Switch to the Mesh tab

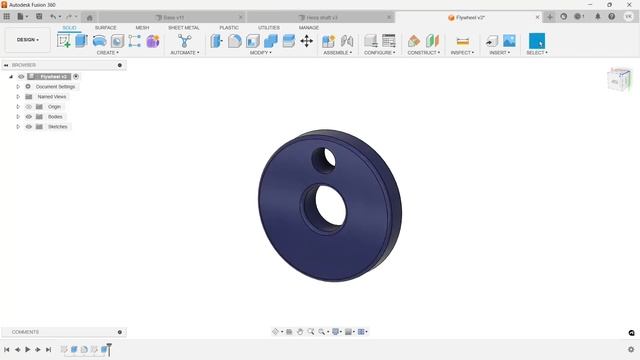pyautogui.click(x=142, y=28)
